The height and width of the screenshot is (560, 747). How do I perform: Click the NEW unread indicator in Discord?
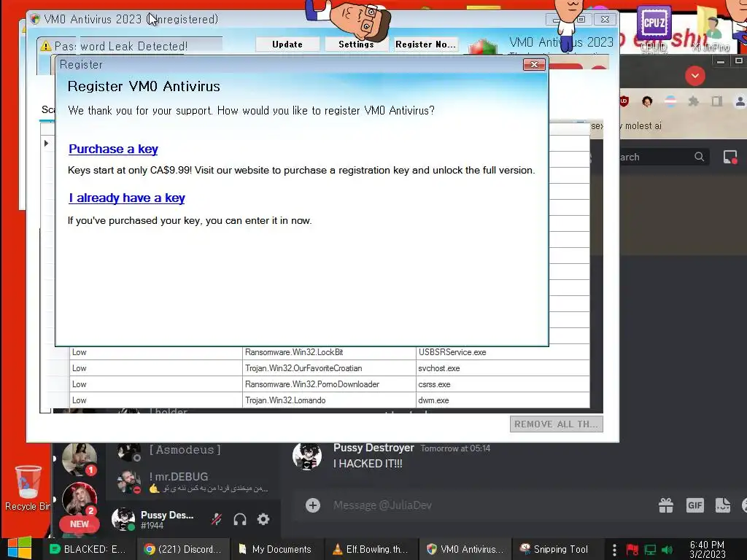pos(79,524)
